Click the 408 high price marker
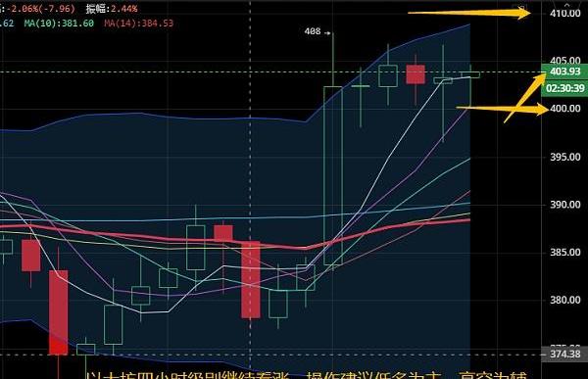This screenshot has width=588, height=379. [x=313, y=32]
